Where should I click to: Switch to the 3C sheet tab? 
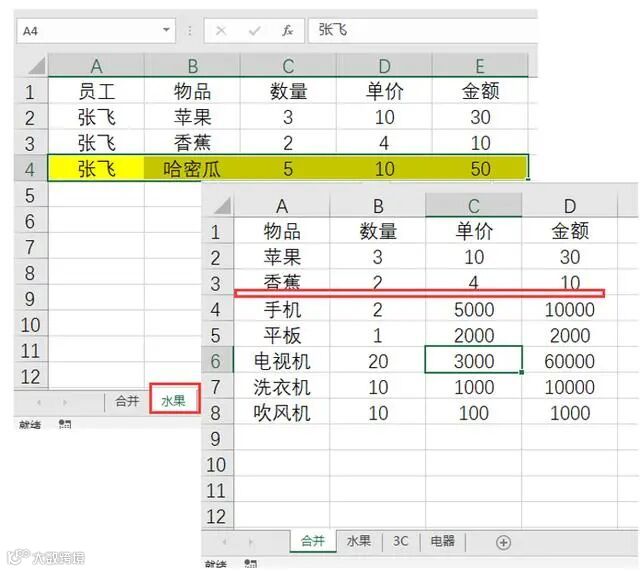click(400, 542)
